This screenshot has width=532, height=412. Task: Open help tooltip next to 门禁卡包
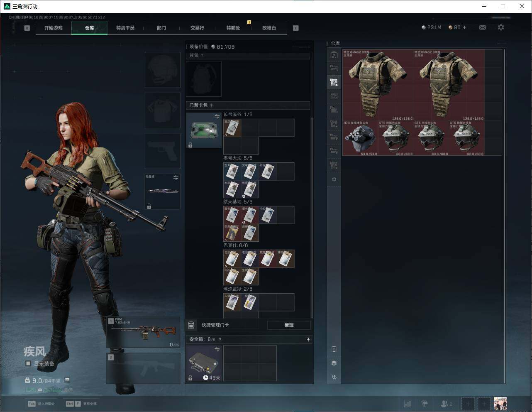coord(212,105)
